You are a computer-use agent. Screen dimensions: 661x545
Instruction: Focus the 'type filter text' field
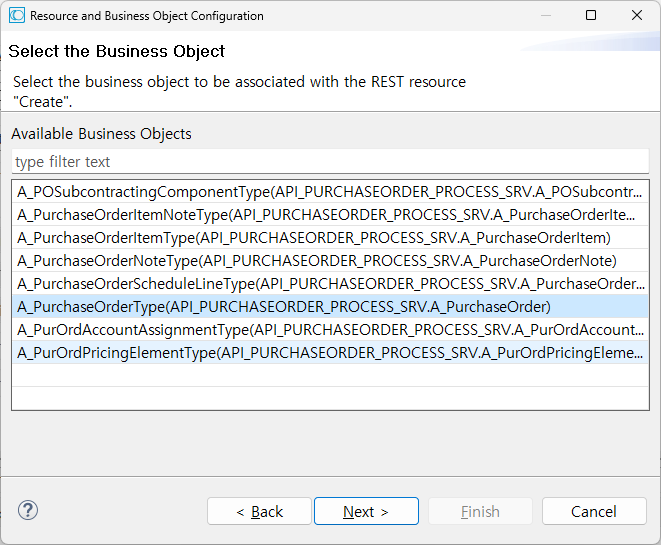tap(330, 162)
